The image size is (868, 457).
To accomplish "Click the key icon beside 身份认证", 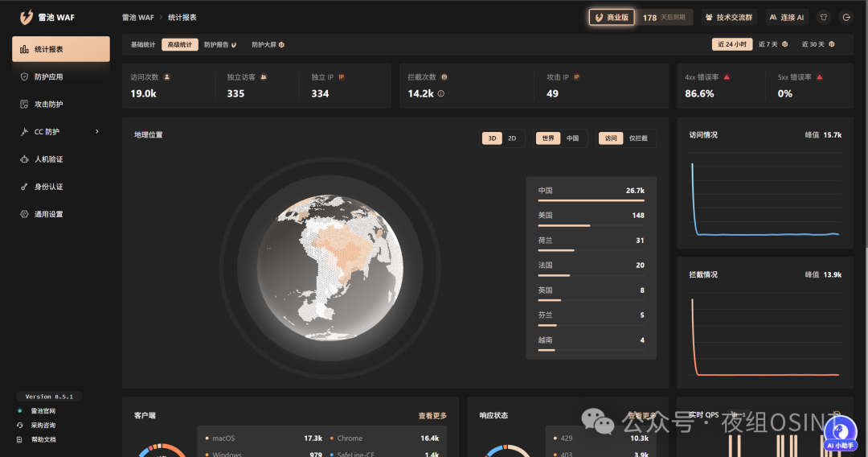I will click(x=24, y=187).
